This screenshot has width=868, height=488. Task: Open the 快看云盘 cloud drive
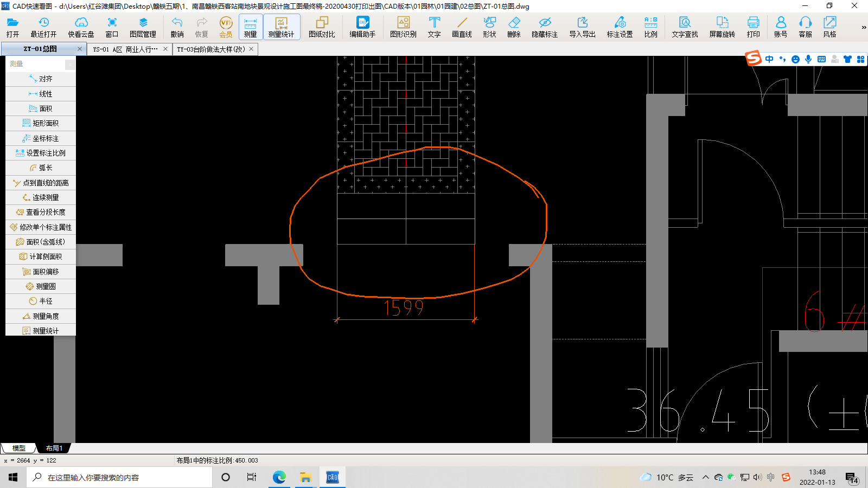click(81, 27)
